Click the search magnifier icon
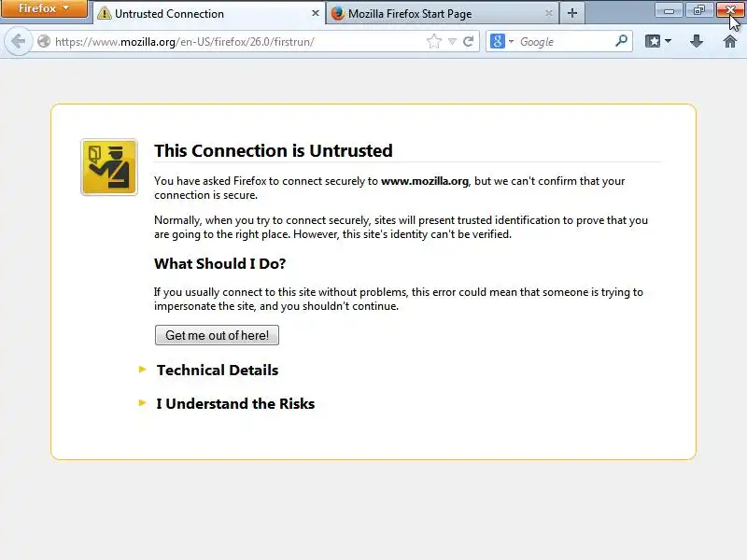747x560 pixels. tap(621, 41)
